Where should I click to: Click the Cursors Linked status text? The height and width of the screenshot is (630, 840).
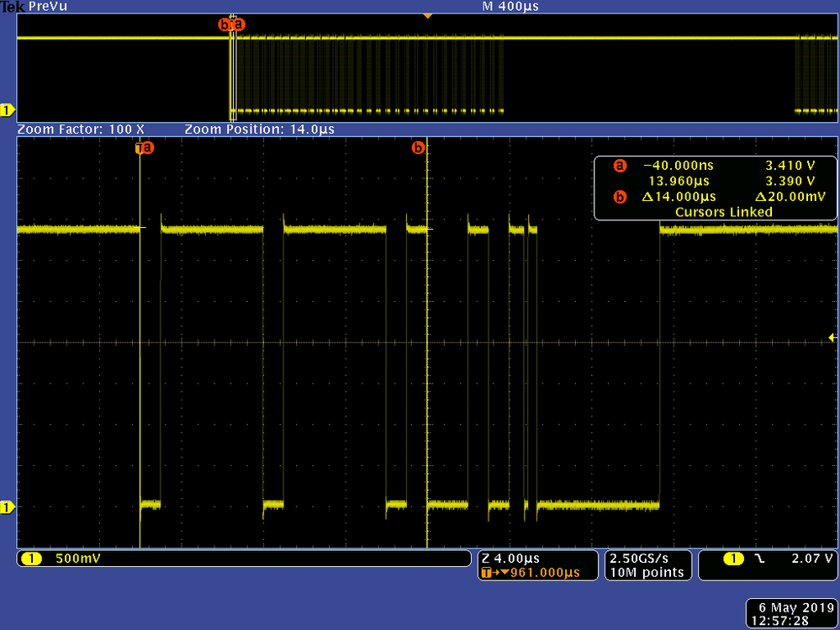[x=724, y=212]
